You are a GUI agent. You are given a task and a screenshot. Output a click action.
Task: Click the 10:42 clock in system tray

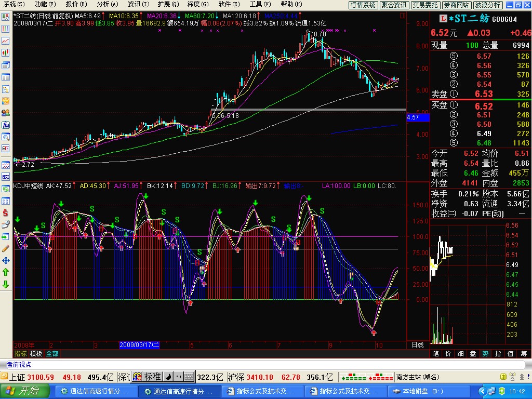517,392
